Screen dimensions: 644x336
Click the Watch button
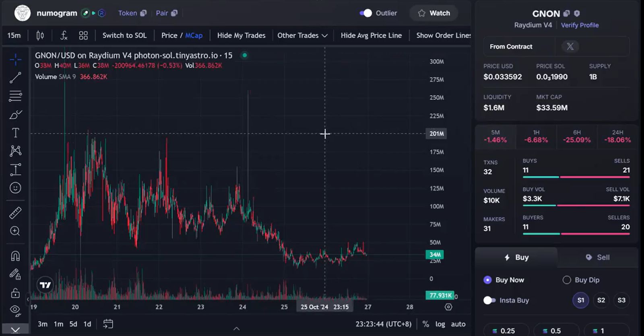coord(434,13)
